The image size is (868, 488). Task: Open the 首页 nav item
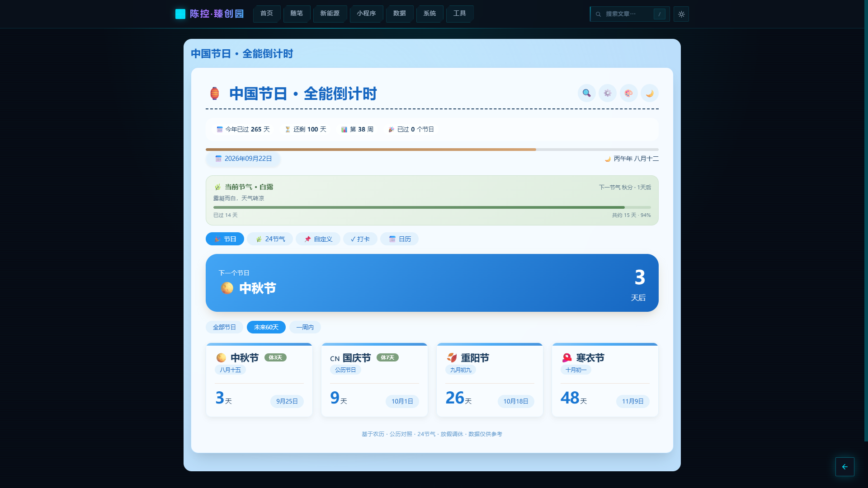point(267,14)
